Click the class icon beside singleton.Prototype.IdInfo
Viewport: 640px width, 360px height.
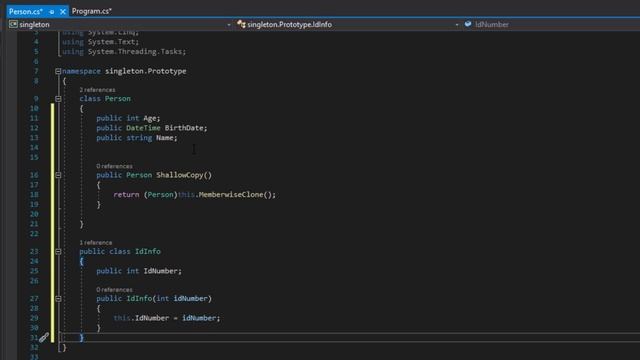[241, 24]
